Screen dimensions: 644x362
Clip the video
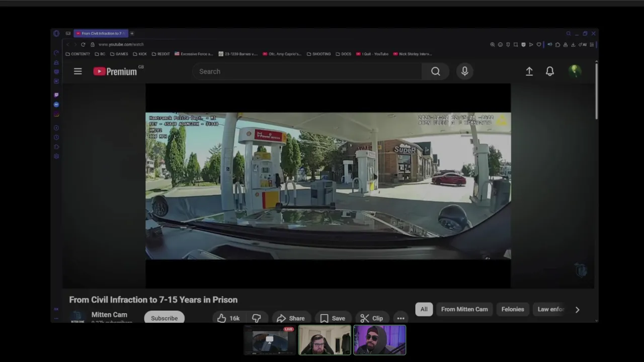[371, 318]
